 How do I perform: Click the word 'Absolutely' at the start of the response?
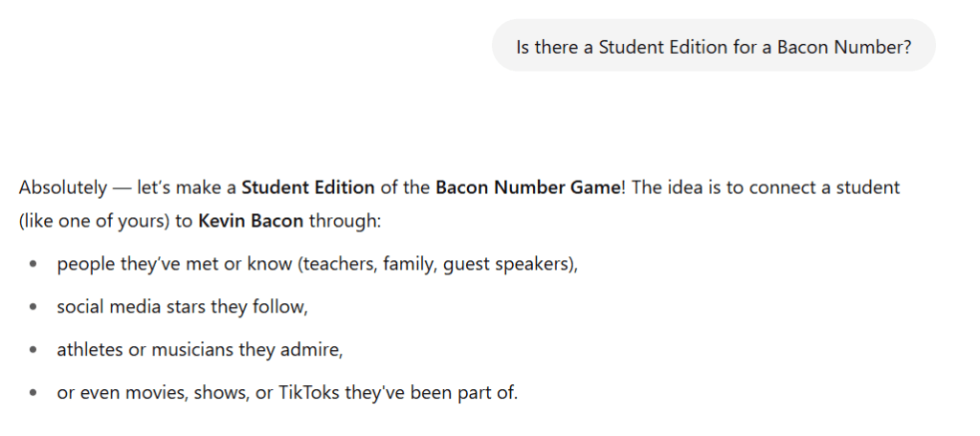click(x=62, y=187)
